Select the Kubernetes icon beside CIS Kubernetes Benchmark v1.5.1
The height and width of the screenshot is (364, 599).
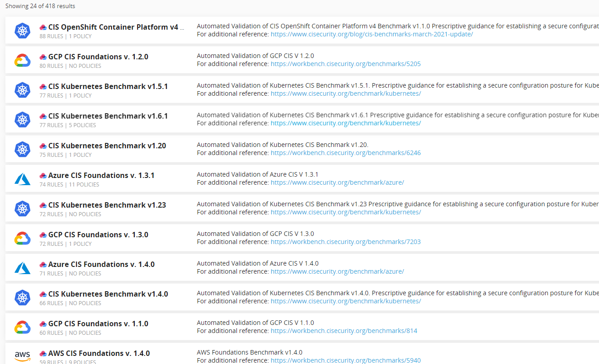22,90
